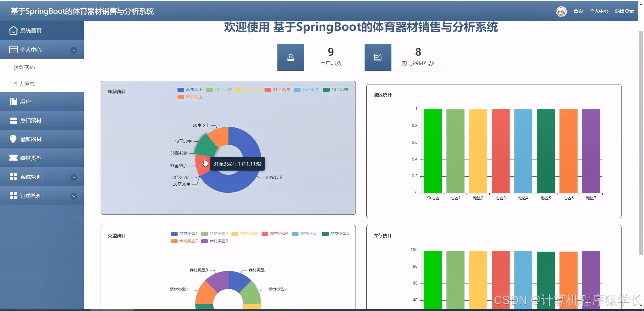The width and height of the screenshot is (644, 311).
Task: Click 首页 link in the top bar
Action: [578, 11]
